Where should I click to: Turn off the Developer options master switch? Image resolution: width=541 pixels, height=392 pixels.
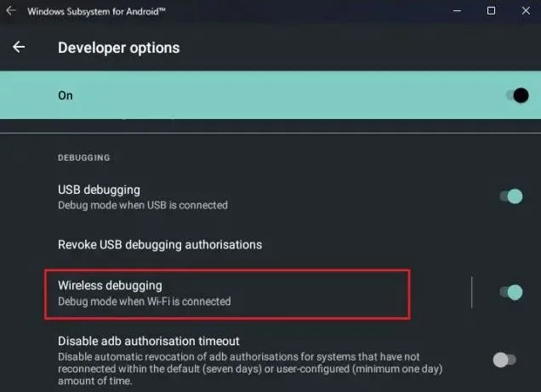click(517, 95)
